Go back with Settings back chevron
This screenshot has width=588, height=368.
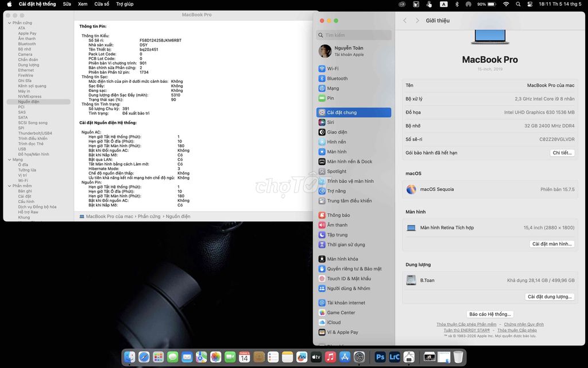(405, 21)
